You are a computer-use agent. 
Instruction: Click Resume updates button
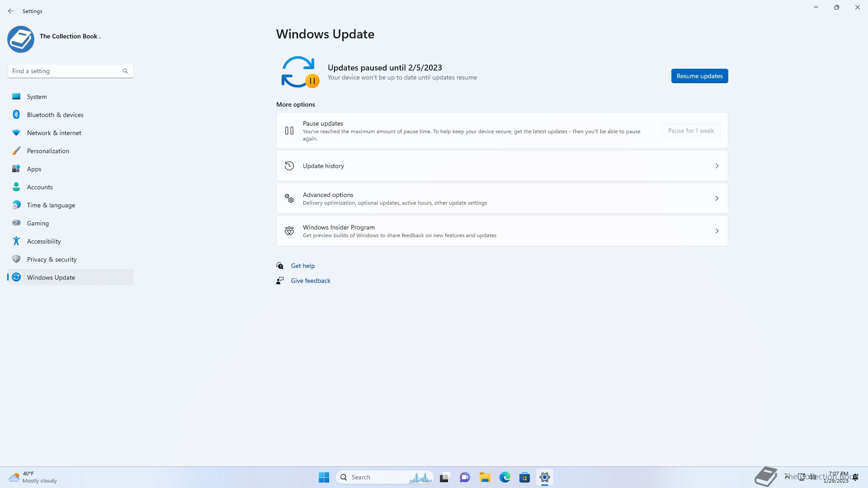(699, 76)
